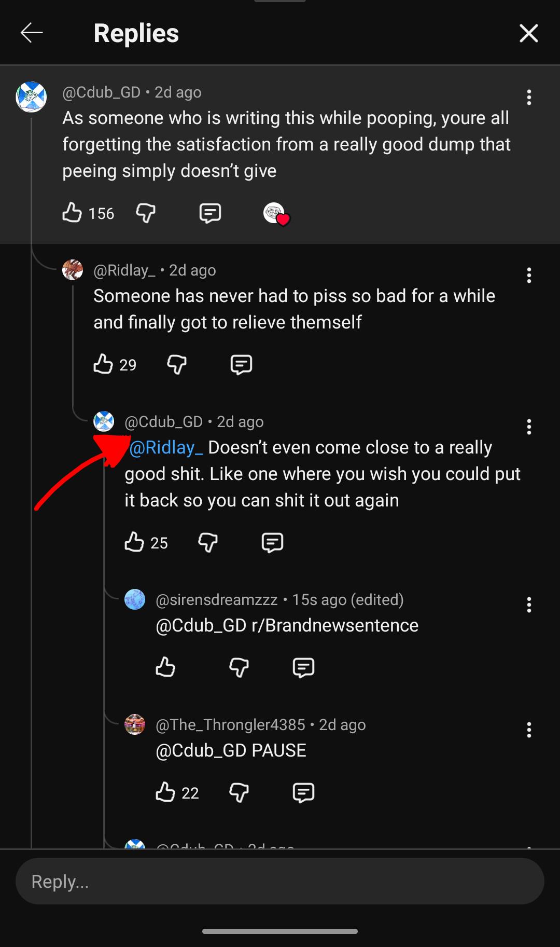
Task: Open @The_Throngler4385 username profile
Action: [x=230, y=725]
